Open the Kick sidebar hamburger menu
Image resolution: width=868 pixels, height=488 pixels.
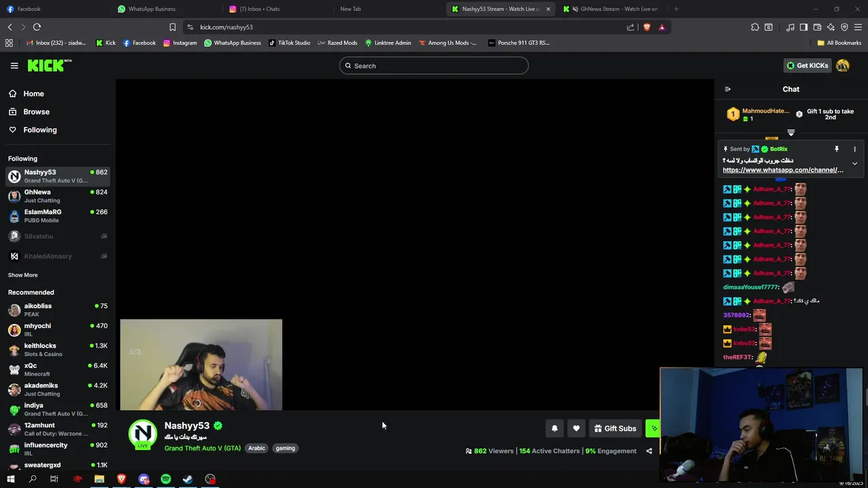click(14, 66)
